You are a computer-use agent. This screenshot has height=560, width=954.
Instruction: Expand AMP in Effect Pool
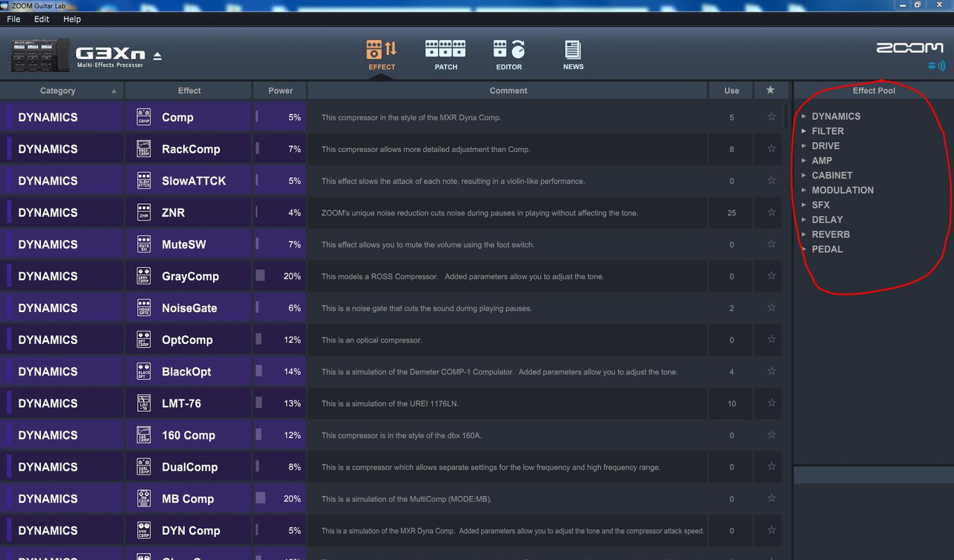[x=804, y=161]
